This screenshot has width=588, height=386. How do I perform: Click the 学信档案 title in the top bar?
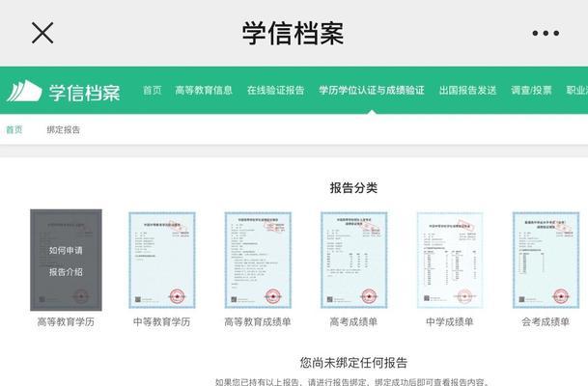(293, 34)
